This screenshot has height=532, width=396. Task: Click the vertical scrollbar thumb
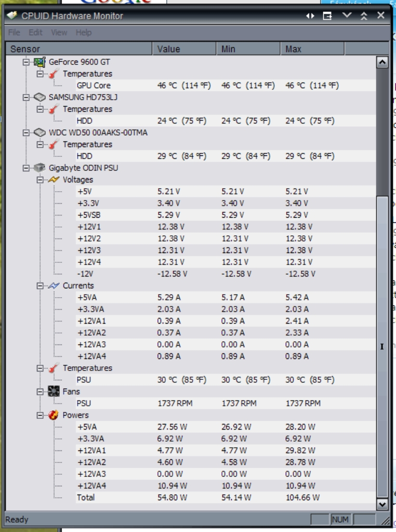click(x=382, y=347)
